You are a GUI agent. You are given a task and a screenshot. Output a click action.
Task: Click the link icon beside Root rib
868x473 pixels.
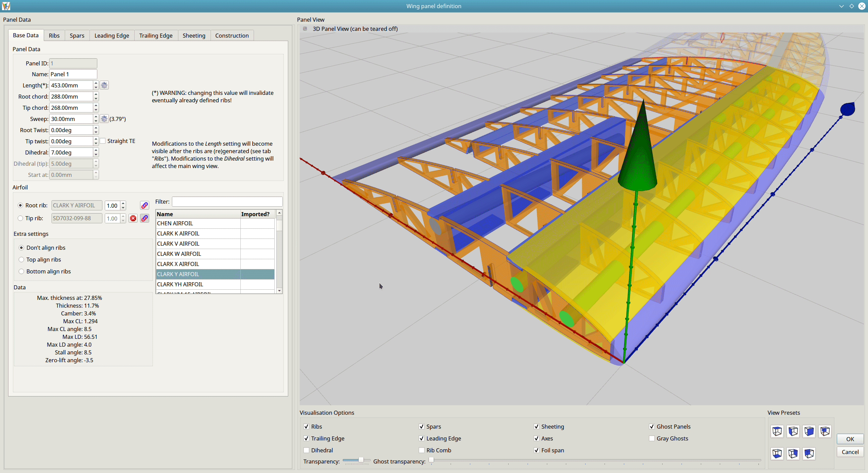click(x=144, y=206)
